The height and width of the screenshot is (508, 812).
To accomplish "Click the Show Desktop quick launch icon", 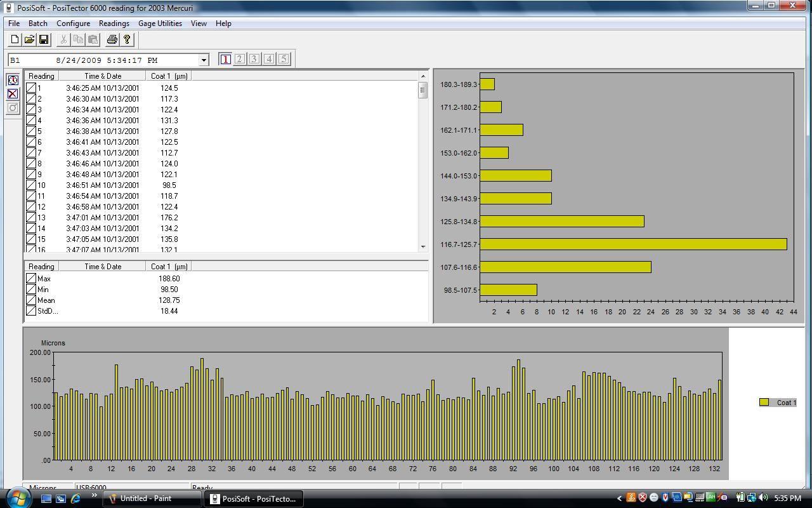I will pyautogui.click(x=46, y=498).
